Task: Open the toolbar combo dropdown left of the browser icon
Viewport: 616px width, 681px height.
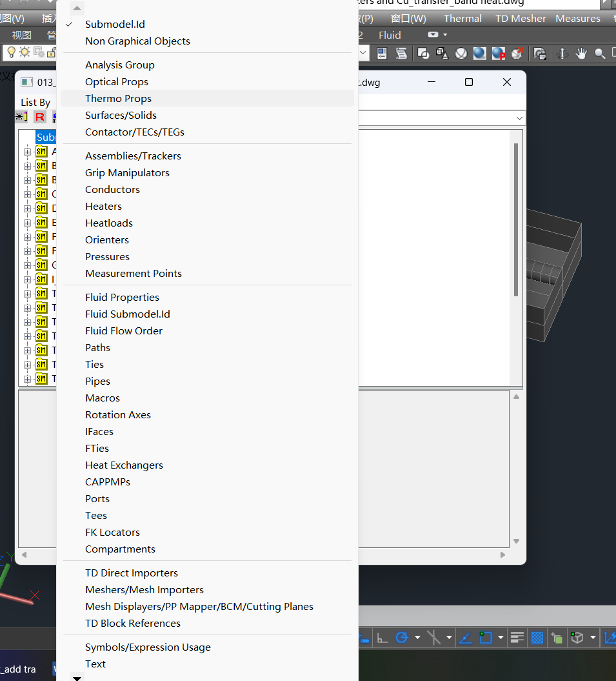Action: [363, 54]
